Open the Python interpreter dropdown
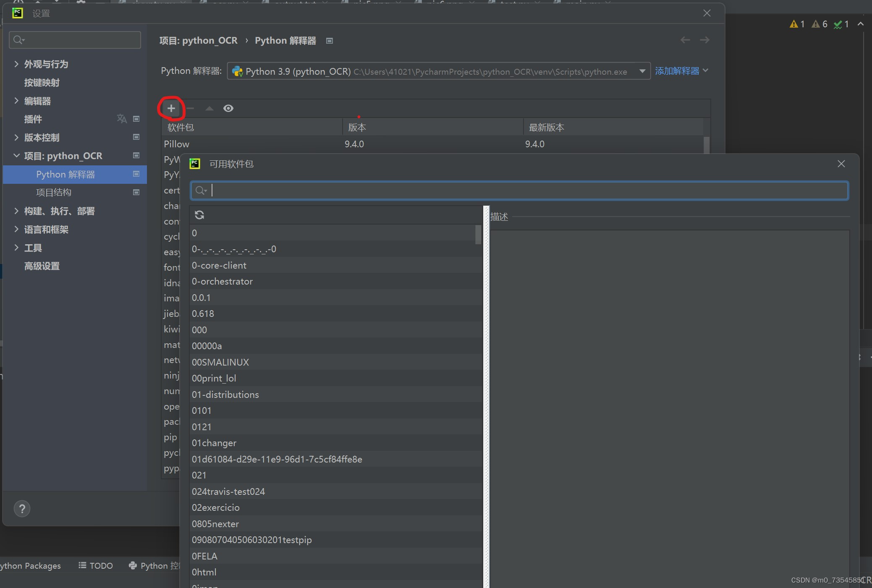This screenshot has height=588, width=872. pyautogui.click(x=642, y=71)
